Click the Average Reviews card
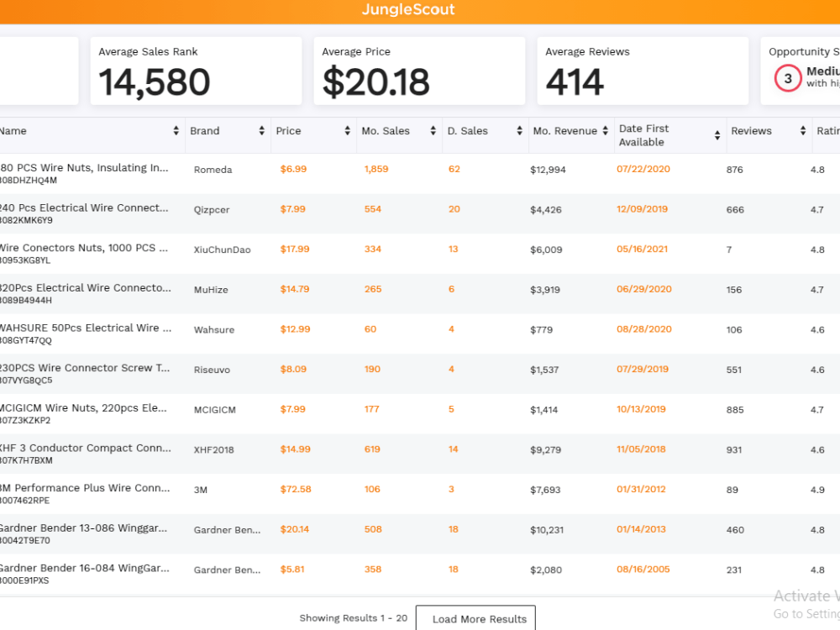 point(643,71)
